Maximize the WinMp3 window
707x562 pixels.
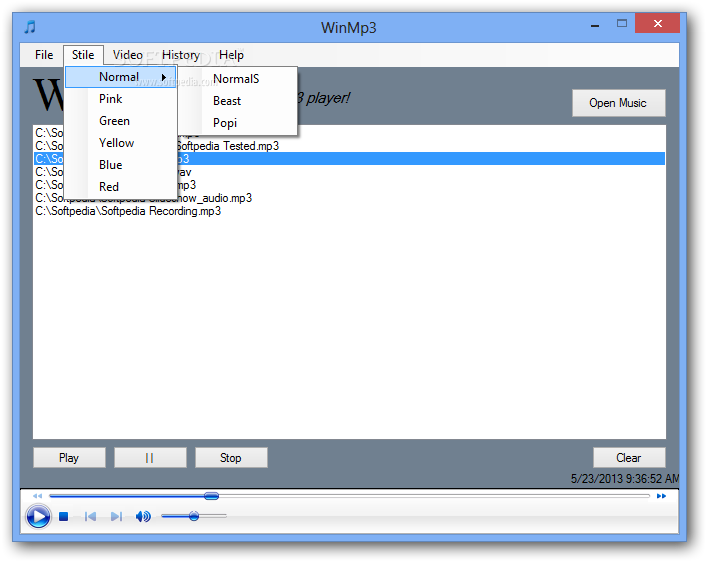click(622, 23)
